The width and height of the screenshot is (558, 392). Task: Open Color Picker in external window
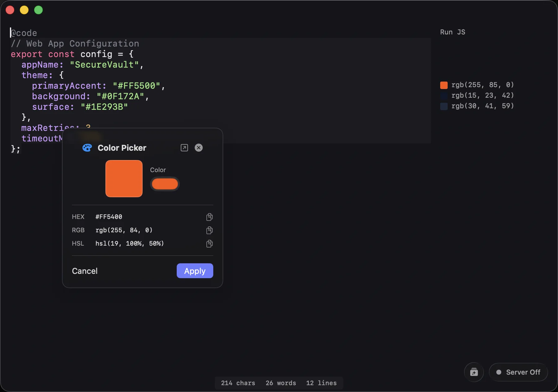(x=184, y=148)
